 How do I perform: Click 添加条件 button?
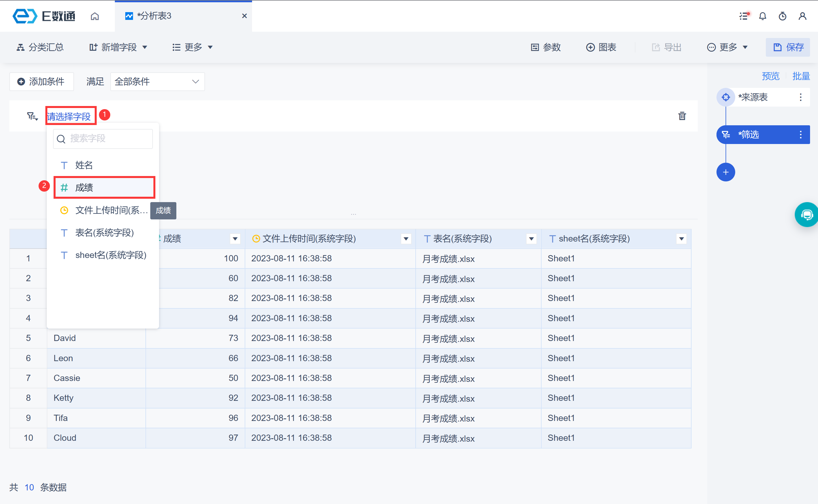41,81
